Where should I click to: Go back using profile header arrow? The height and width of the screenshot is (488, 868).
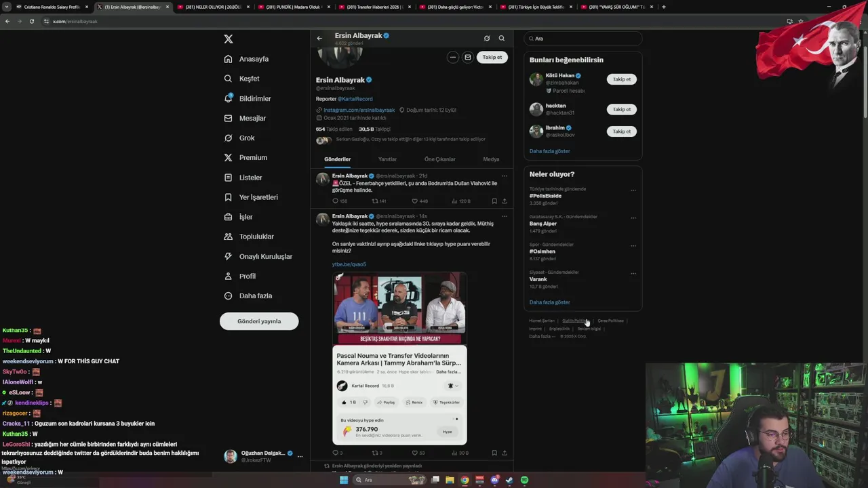coord(319,39)
